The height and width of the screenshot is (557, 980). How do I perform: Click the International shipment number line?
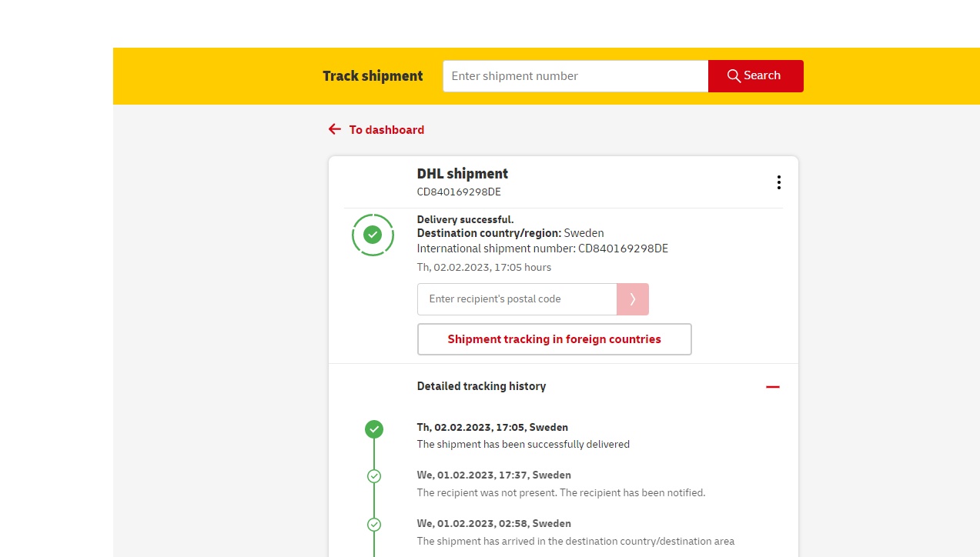pyautogui.click(x=542, y=248)
